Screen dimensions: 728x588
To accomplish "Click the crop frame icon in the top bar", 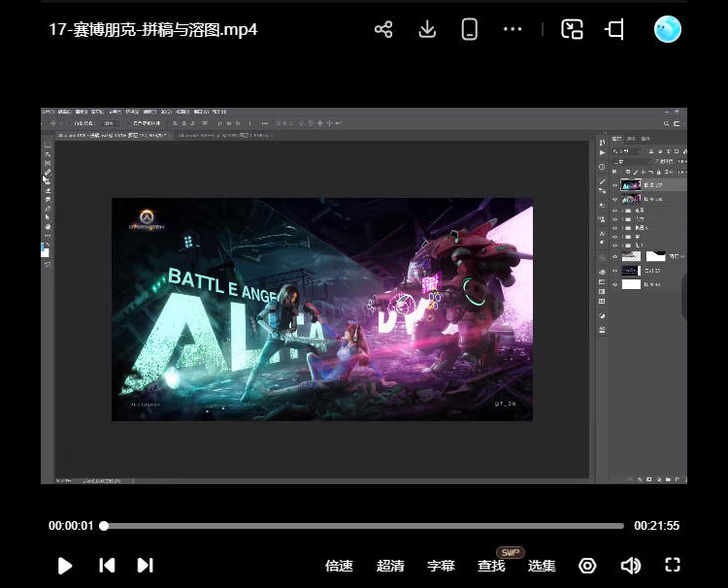I will (614, 29).
